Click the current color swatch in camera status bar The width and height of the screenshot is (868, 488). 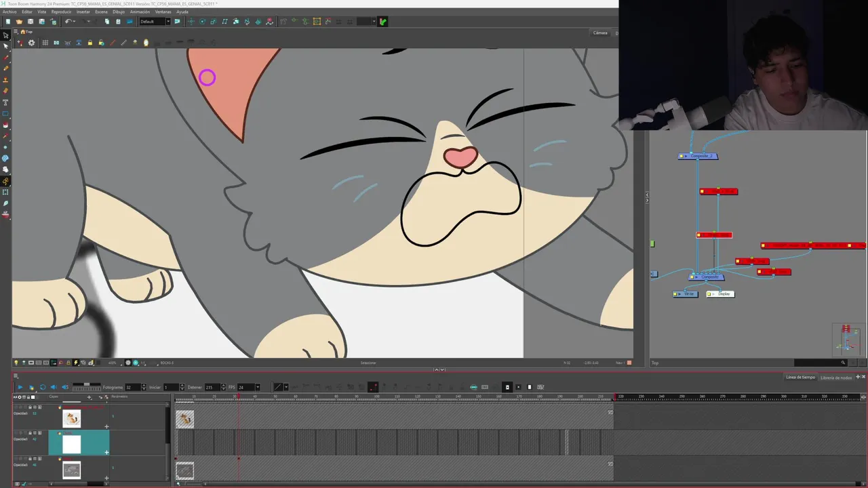click(x=629, y=363)
